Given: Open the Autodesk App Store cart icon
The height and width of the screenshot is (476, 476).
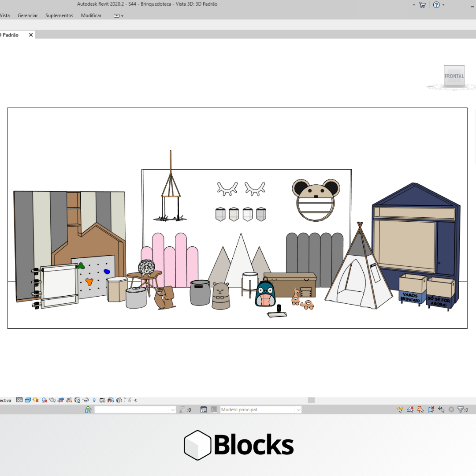Looking at the screenshot, I should pos(422,5).
